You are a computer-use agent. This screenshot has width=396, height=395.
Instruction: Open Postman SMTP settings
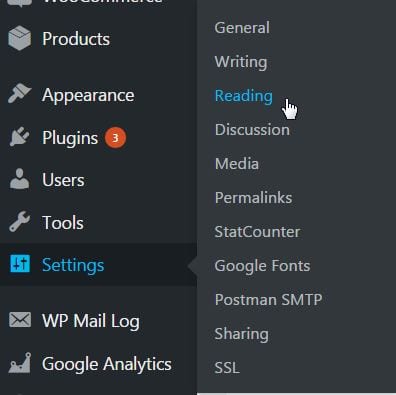coord(268,300)
